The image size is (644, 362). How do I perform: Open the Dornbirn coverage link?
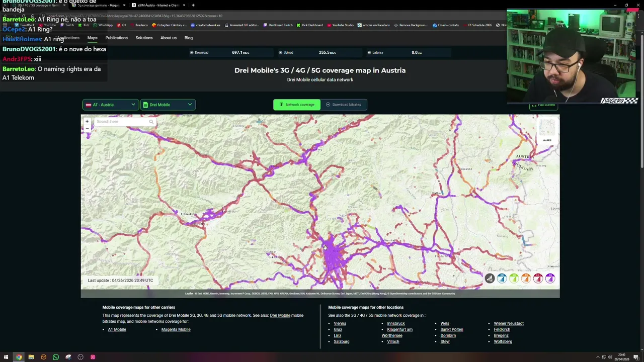click(x=448, y=335)
